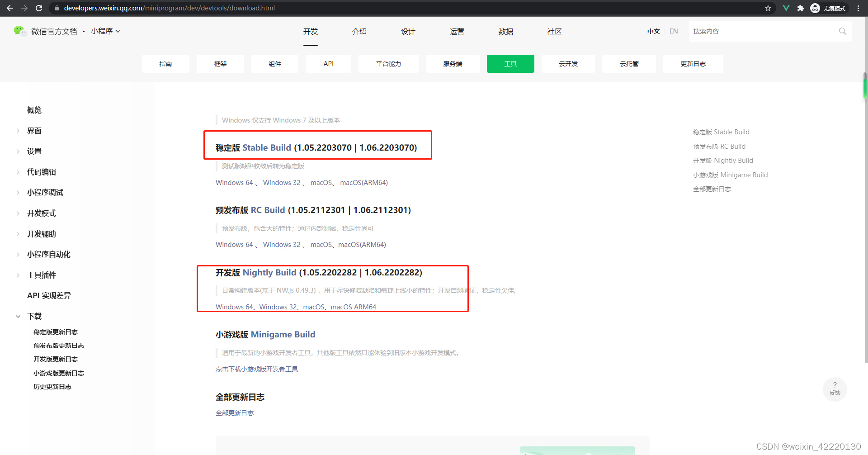Download RC Build for macOS
868x455 pixels.
click(x=321, y=245)
